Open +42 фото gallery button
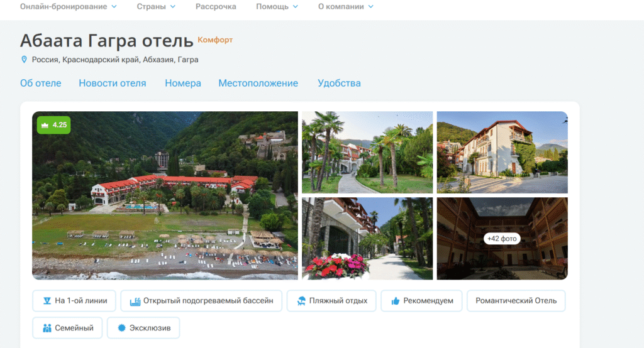This screenshot has width=644, height=348. (x=502, y=239)
